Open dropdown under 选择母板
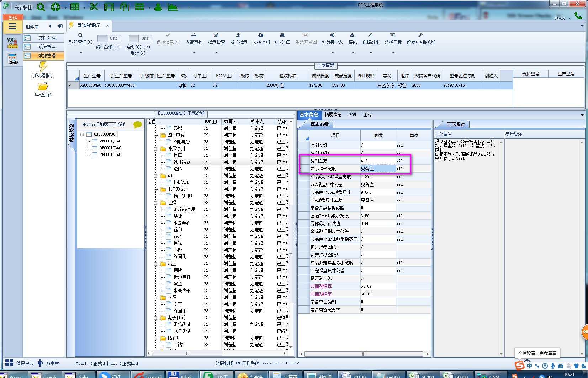Image resolution: width=588 pixels, height=378 pixels. coord(393,53)
